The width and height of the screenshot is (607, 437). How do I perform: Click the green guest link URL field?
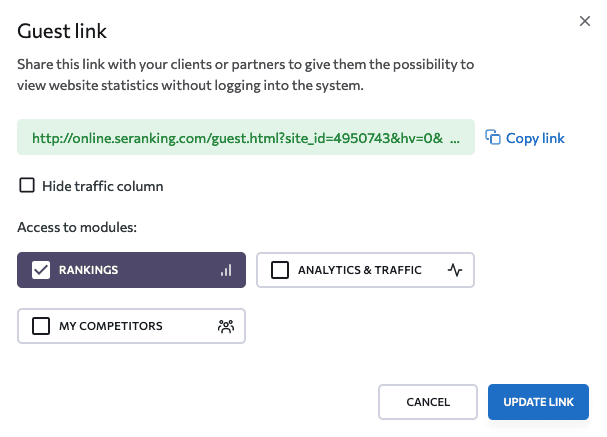(240, 138)
